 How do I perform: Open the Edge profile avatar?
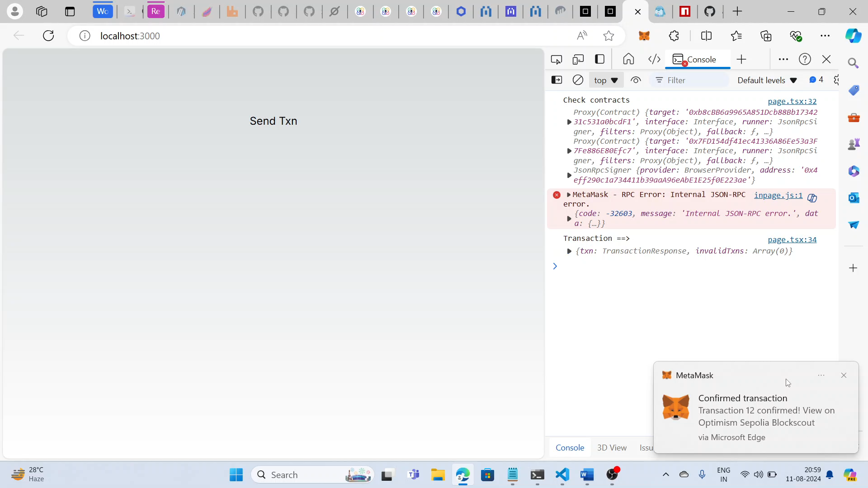pos(14,11)
